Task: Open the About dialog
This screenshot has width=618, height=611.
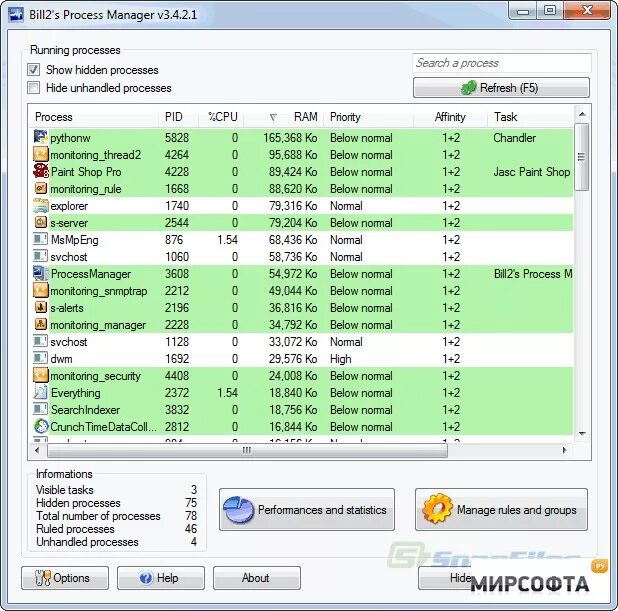Action: coord(257,578)
